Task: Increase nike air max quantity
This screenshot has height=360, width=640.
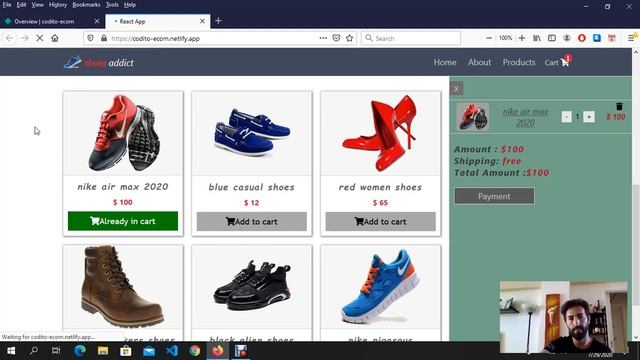Action: point(589,117)
